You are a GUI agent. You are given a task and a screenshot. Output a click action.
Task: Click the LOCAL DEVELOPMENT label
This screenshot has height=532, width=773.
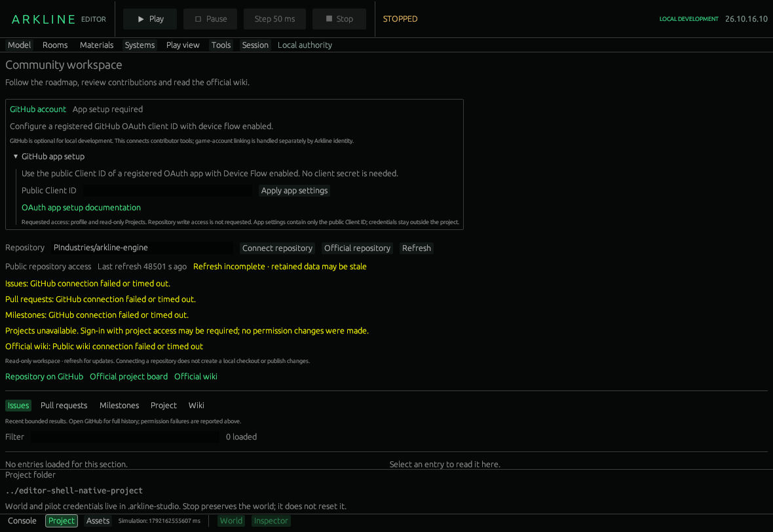pos(688,19)
